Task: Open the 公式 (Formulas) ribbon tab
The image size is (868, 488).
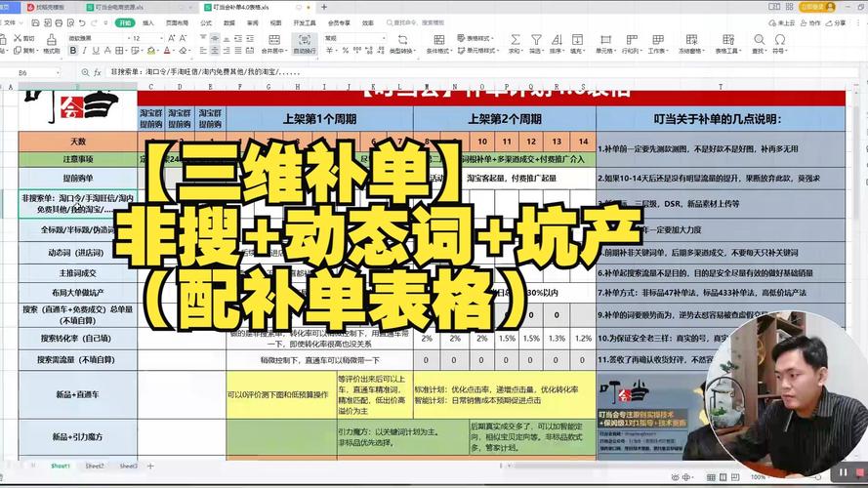Action: coord(206,23)
